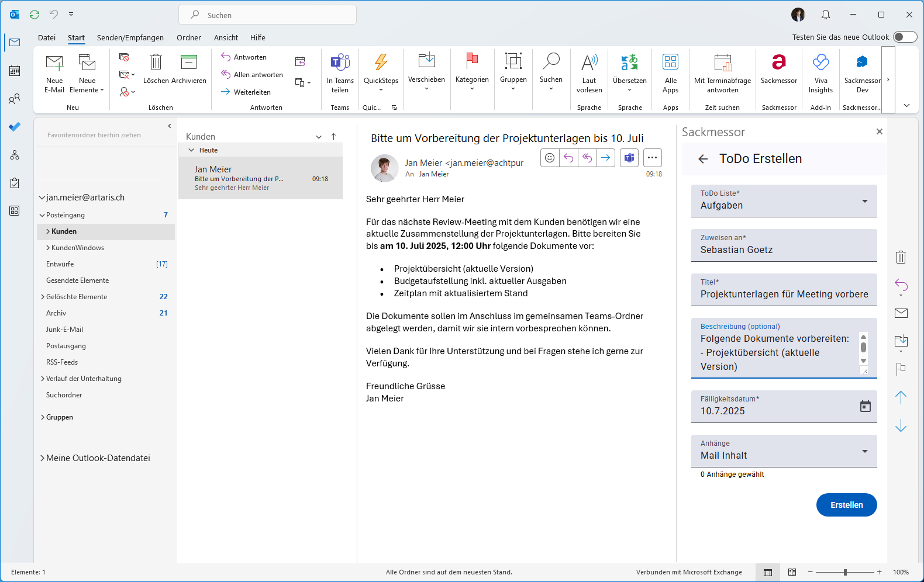The image size is (924, 582).
Task: Open the Ansicht menu tab
Action: tap(226, 38)
